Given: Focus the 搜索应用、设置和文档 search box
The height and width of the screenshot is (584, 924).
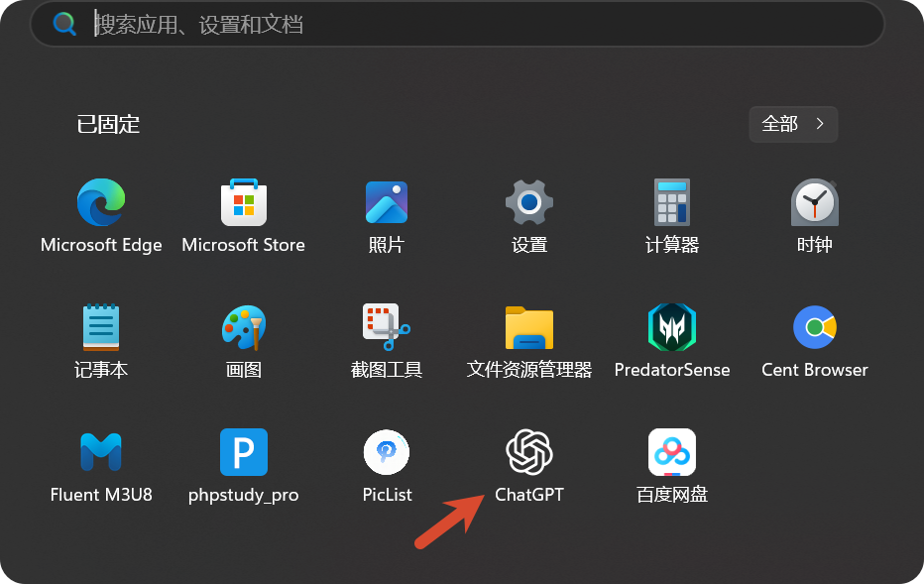Looking at the screenshot, I should click(457, 24).
